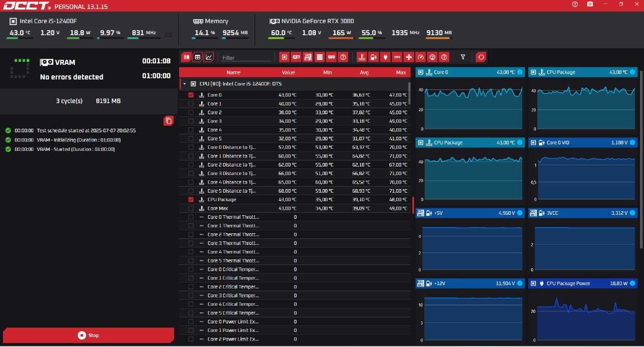Stop the running VRAM test
Screen dimensions: 644x347
pyautogui.click(x=89, y=335)
